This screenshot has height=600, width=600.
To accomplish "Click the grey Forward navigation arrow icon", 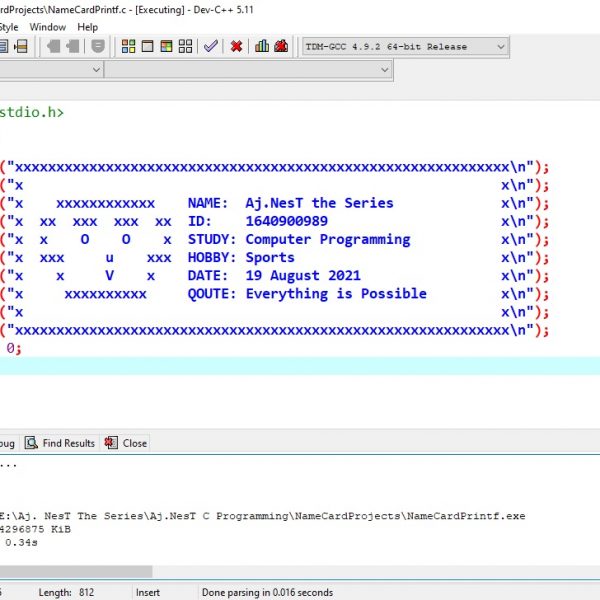I will point(75,46).
